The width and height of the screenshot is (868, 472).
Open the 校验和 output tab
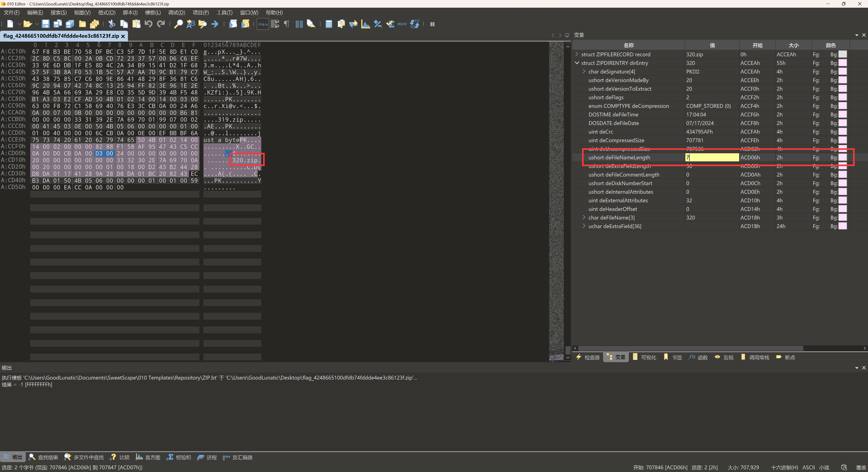(x=179, y=457)
